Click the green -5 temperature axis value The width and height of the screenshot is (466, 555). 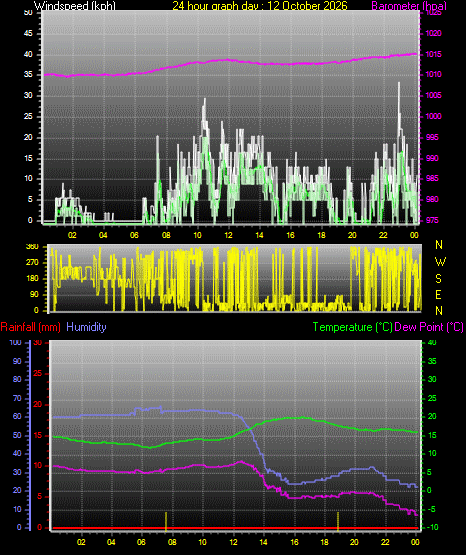point(432,509)
